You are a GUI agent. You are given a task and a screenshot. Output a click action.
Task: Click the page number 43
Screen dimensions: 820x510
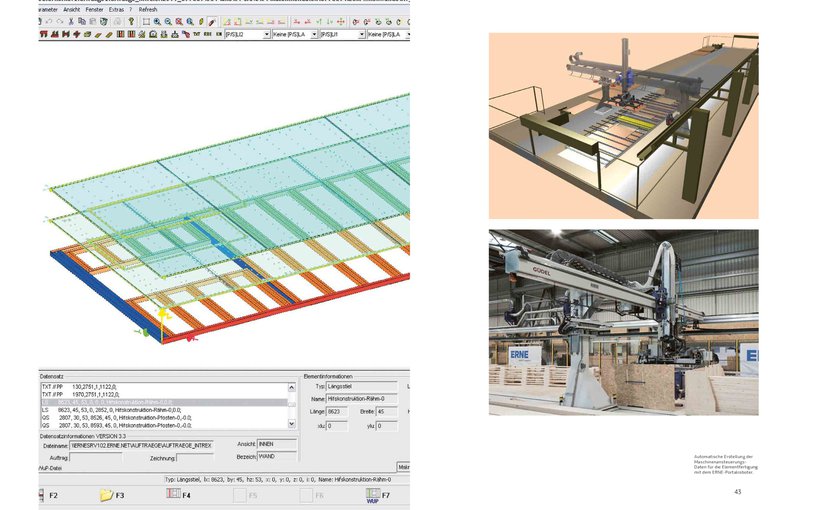[x=737, y=492]
